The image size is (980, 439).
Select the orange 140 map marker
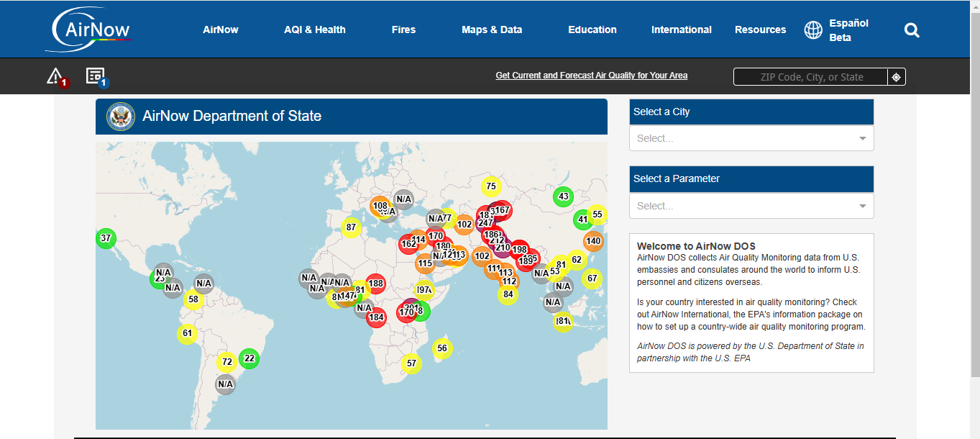(x=593, y=241)
